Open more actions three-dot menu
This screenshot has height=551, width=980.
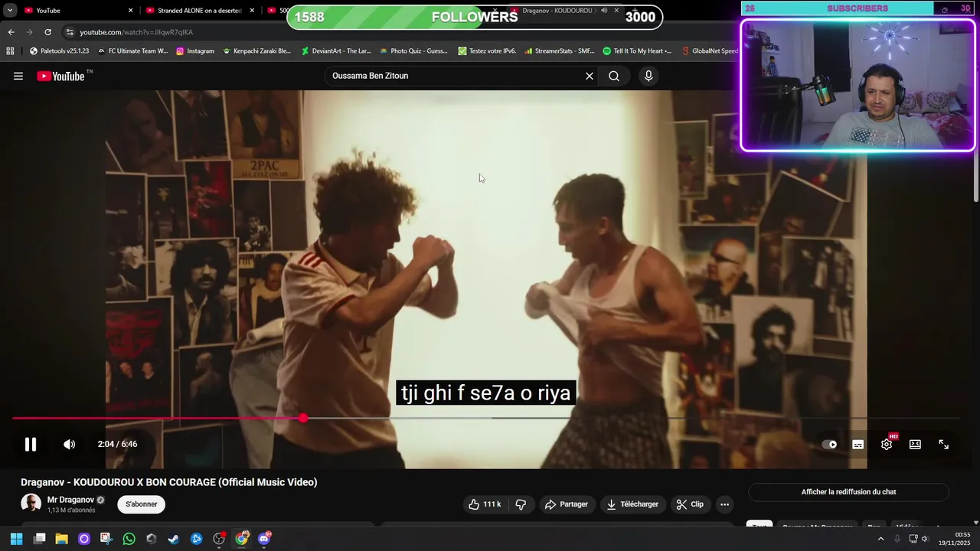click(x=724, y=504)
